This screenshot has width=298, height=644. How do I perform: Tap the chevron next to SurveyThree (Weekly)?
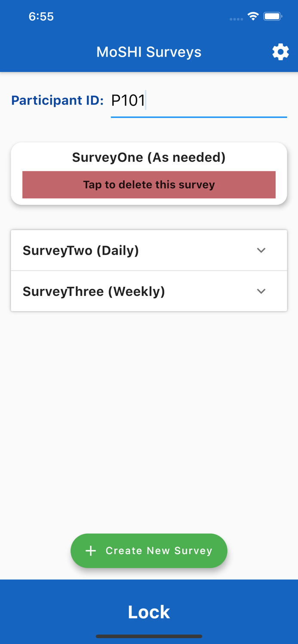261,291
